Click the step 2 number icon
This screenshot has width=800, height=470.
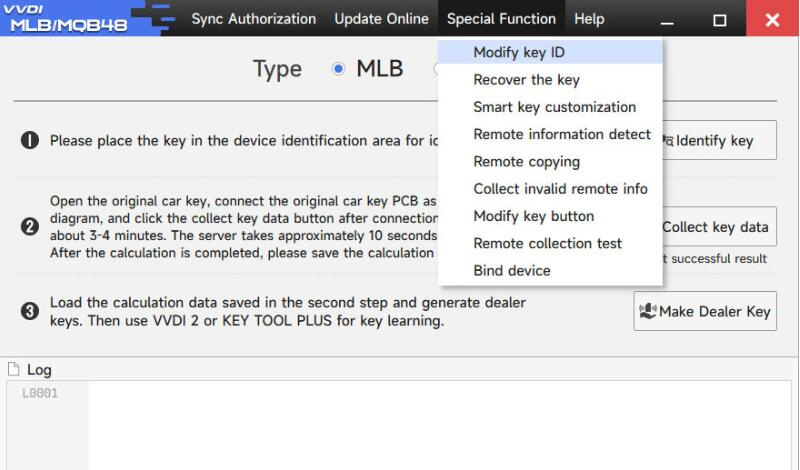30,227
